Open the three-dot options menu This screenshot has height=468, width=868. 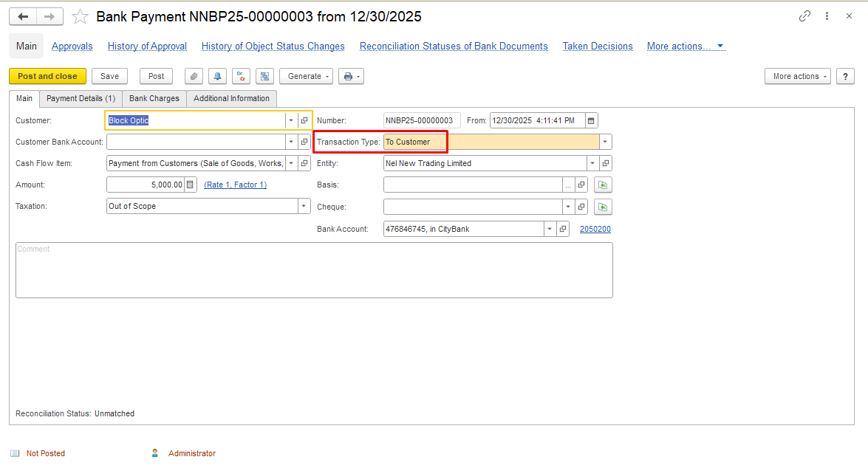827,16
